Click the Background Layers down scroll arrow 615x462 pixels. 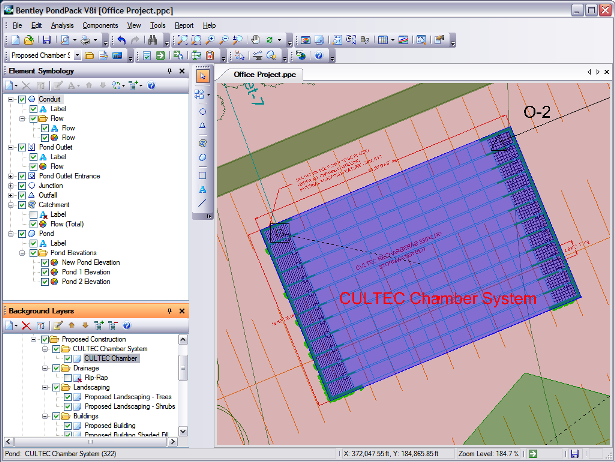coord(183,431)
